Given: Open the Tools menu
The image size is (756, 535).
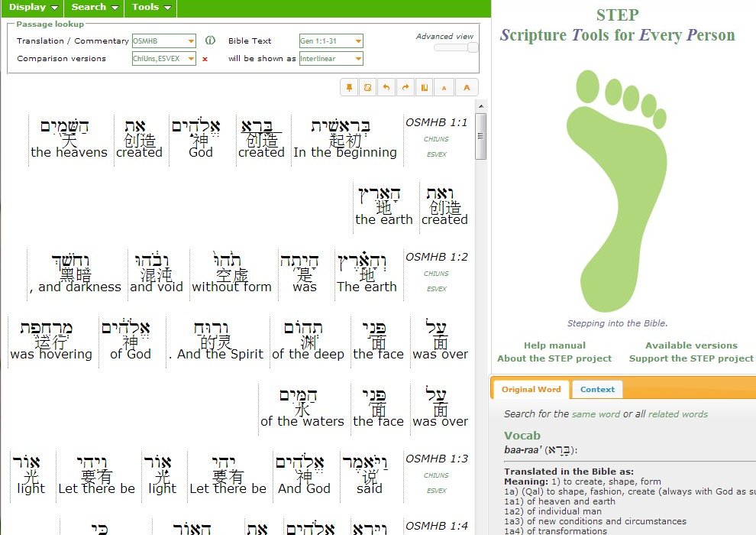Looking at the screenshot, I should pyautogui.click(x=151, y=7).
